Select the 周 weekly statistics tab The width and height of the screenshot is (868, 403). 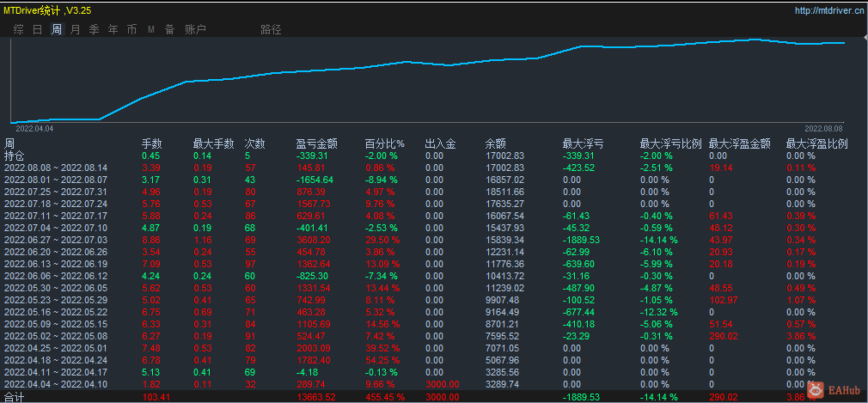coord(57,30)
